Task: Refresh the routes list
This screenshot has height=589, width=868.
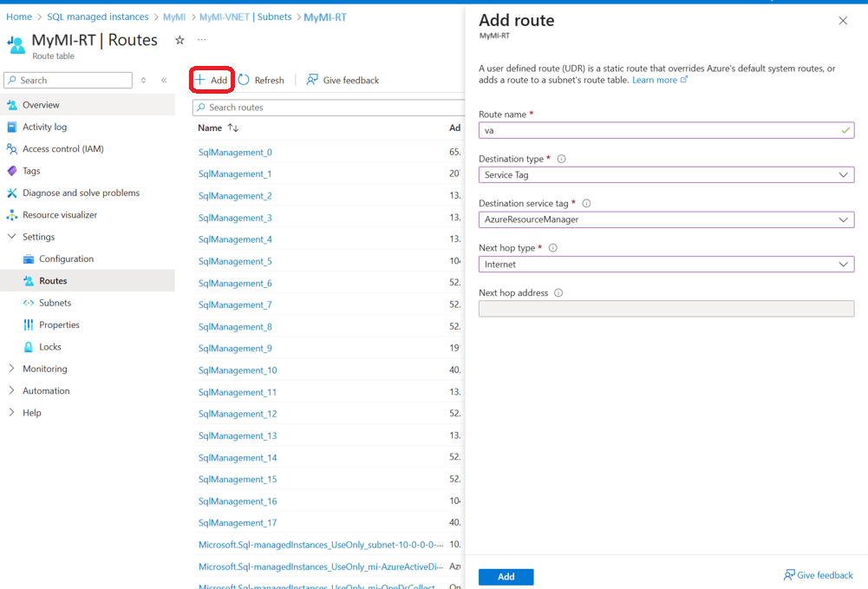Action: (261, 81)
